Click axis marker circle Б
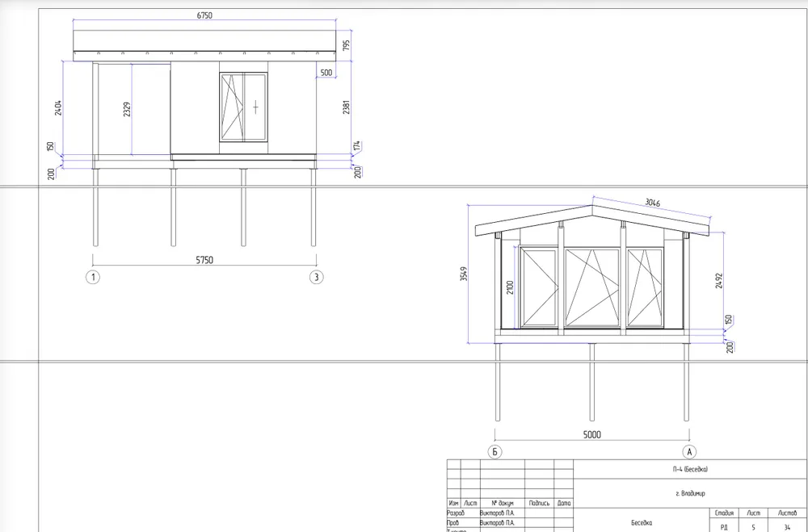 click(494, 452)
